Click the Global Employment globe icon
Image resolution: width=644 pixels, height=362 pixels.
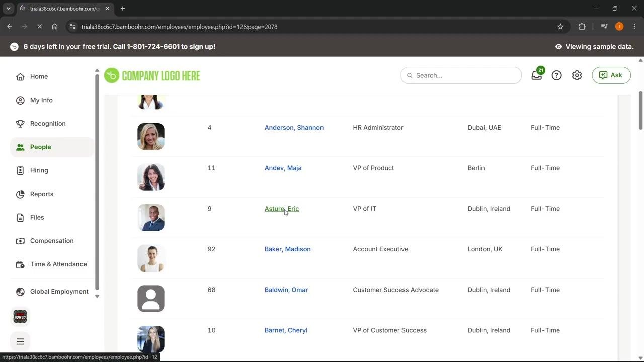click(x=20, y=292)
